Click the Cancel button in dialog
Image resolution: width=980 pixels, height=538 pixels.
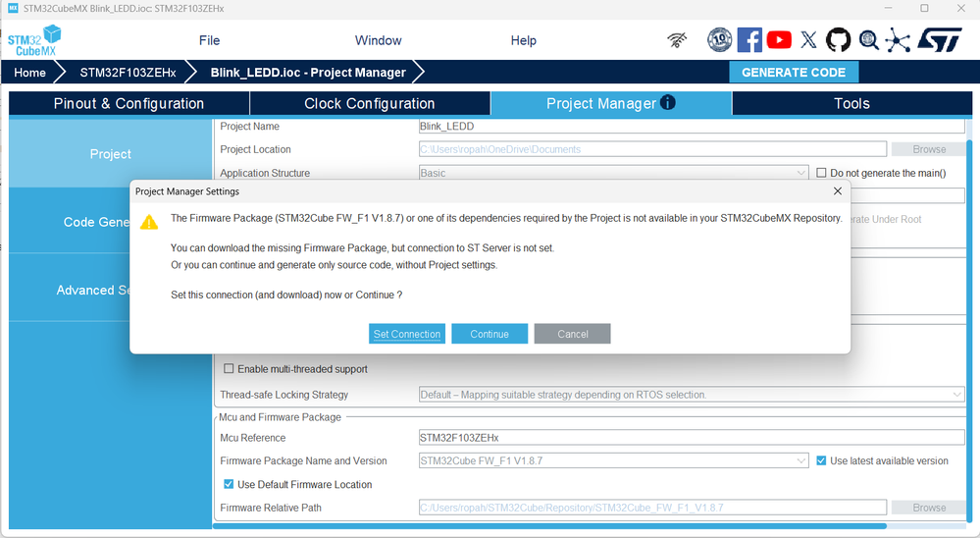click(573, 334)
